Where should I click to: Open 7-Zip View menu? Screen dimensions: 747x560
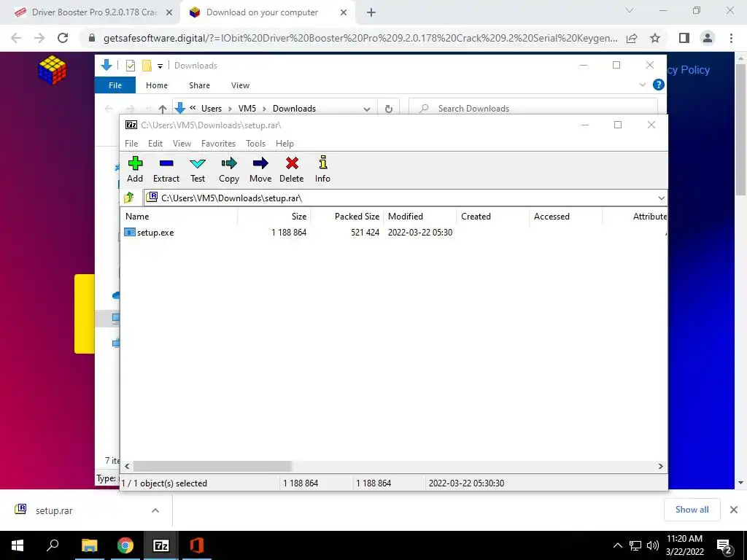[182, 144]
